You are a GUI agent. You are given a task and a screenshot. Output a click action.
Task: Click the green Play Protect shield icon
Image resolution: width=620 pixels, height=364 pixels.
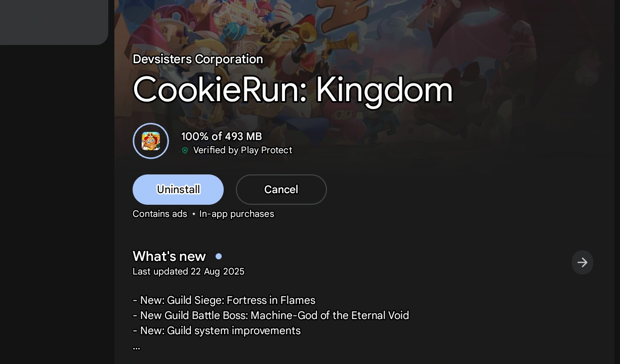185,150
